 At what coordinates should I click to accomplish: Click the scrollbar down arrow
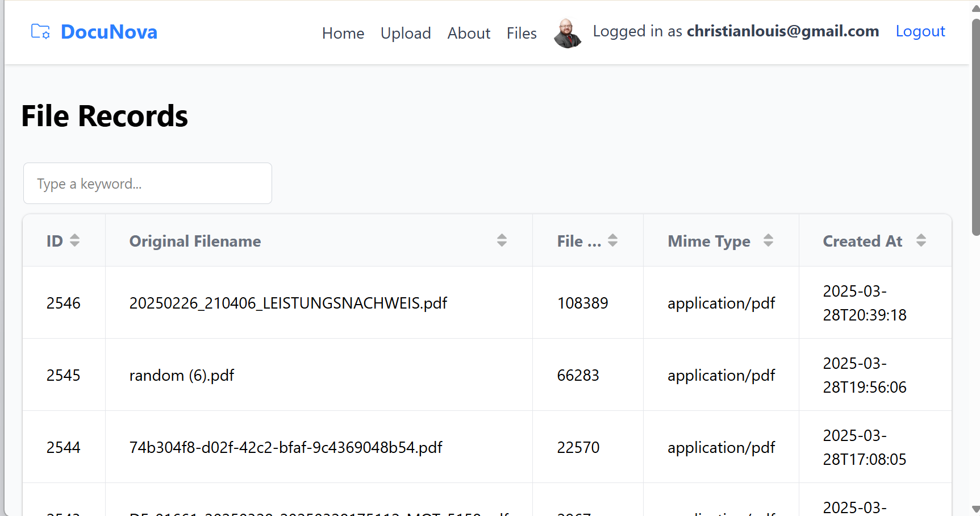[975, 509]
